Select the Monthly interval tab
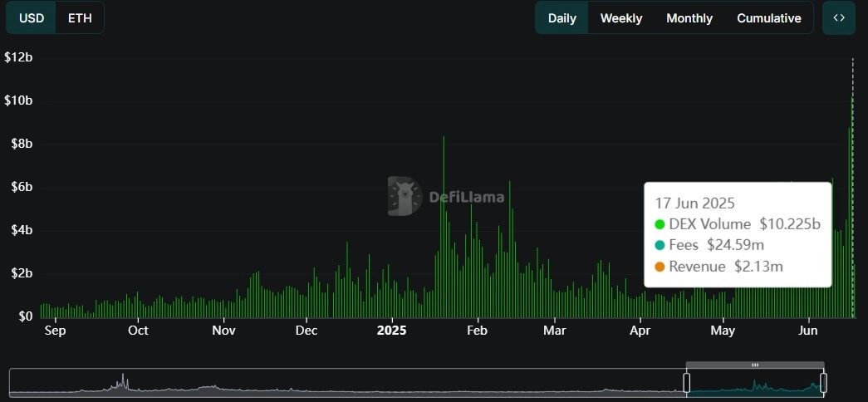868x402 pixels. point(689,18)
